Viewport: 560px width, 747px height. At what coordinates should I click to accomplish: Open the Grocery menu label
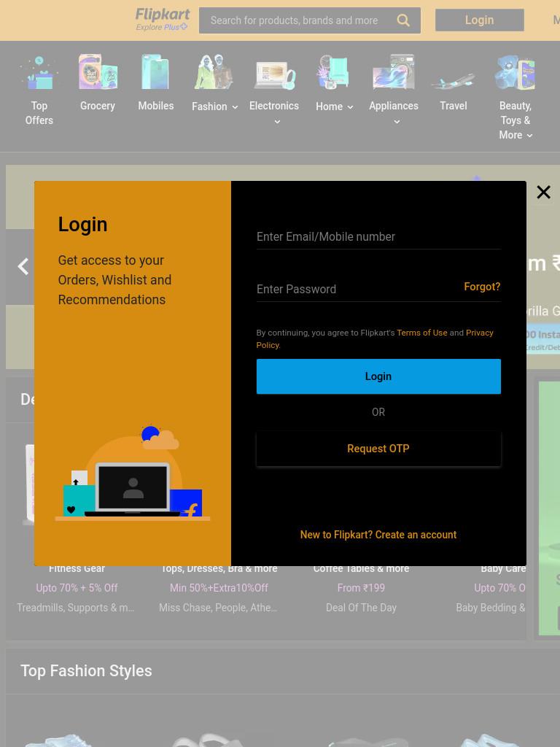click(98, 106)
